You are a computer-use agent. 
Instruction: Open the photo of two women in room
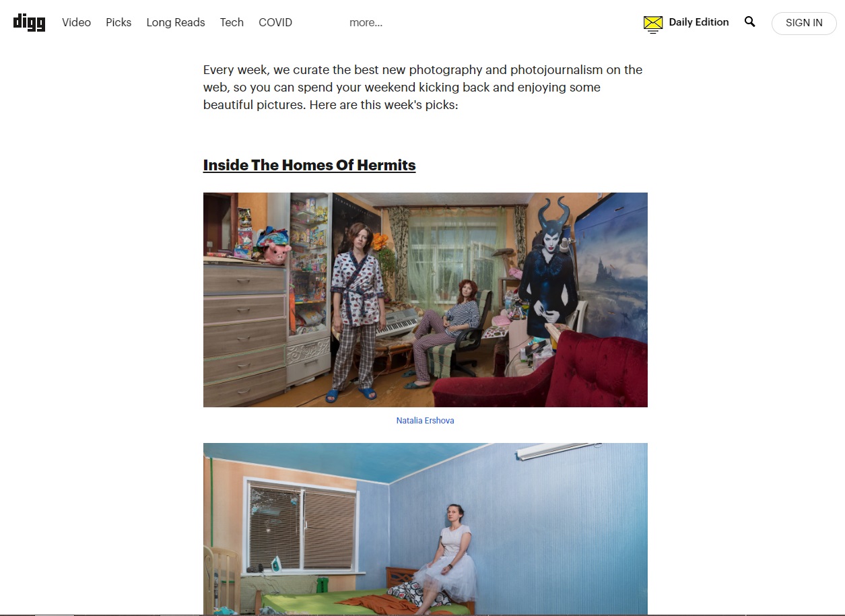[x=426, y=300]
